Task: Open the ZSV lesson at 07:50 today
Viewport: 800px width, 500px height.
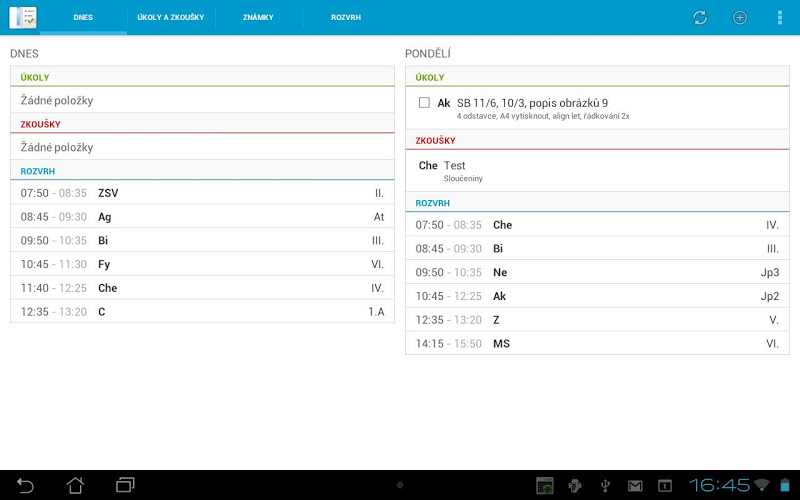Action: tap(203, 193)
